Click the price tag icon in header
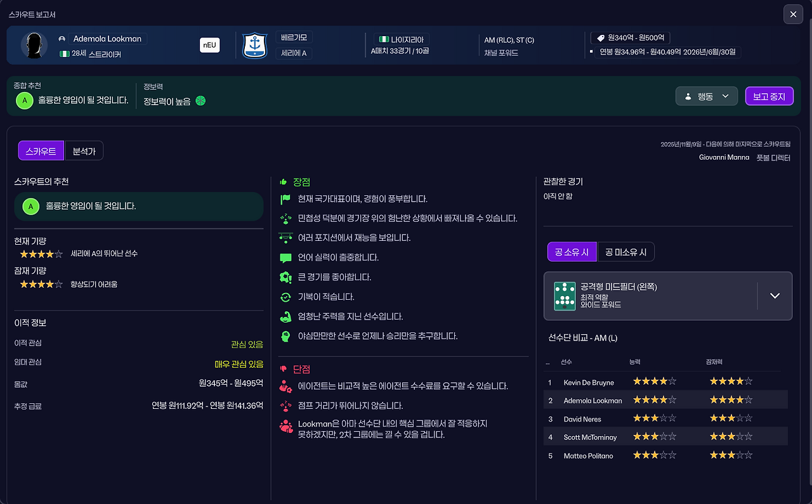Viewport: 812px width, 504px height. click(600, 38)
